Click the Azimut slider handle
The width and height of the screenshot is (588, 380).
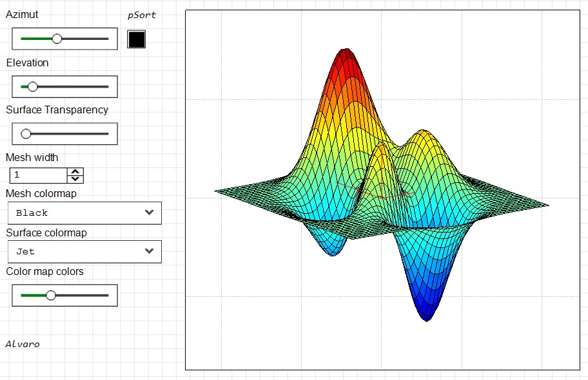tap(57, 39)
